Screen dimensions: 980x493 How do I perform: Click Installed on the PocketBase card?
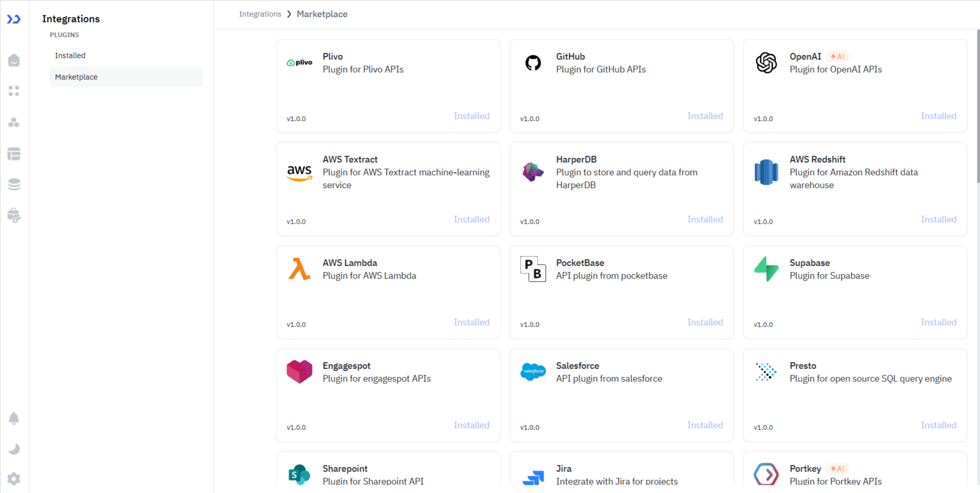(705, 322)
